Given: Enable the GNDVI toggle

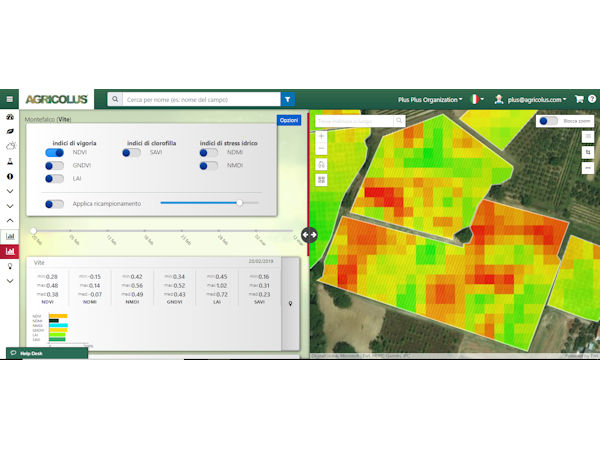Looking at the screenshot, I should coord(55,166).
